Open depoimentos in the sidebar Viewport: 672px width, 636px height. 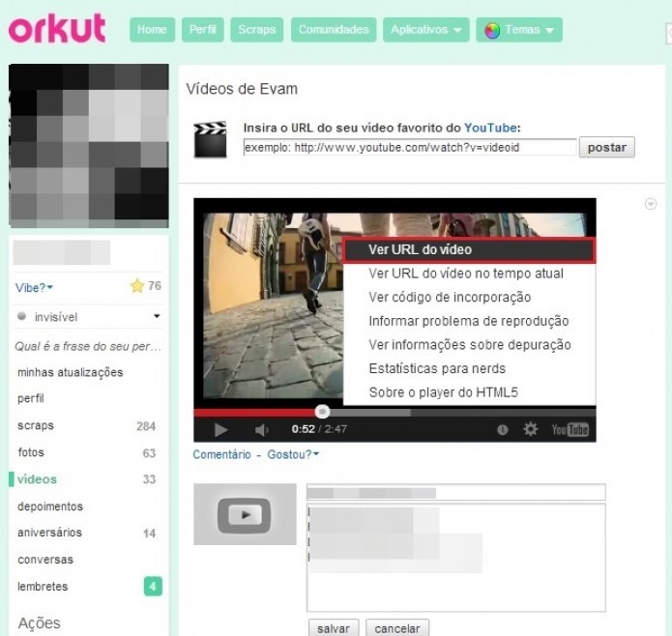[50, 506]
